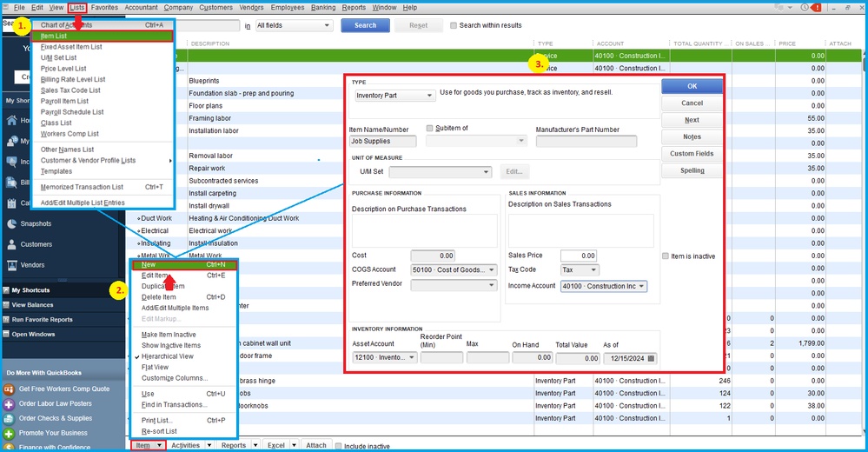Open the Customers sidebar icon
The height and width of the screenshot is (452, 868).
point(11,244)
